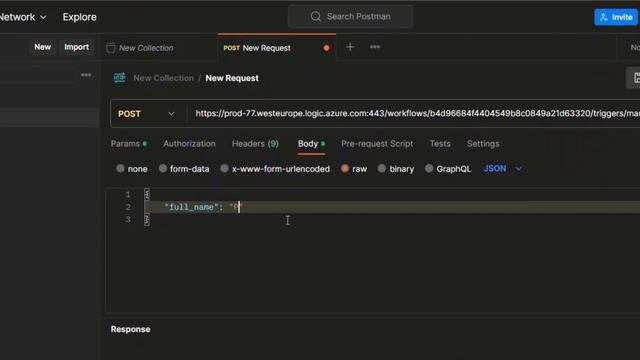Click the New Collection tab icon
The image size is (640, 360).
(111, 48)
